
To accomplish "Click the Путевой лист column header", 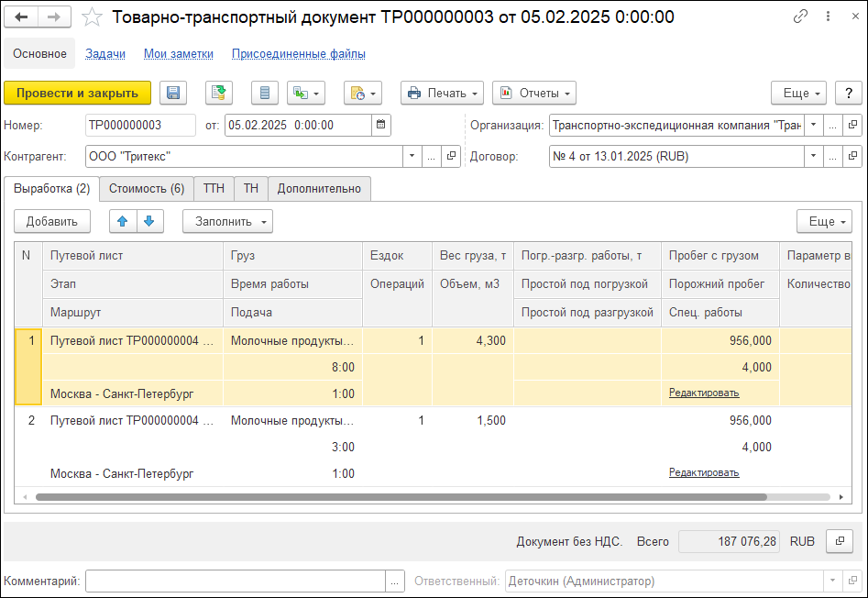I will point(133,256).
